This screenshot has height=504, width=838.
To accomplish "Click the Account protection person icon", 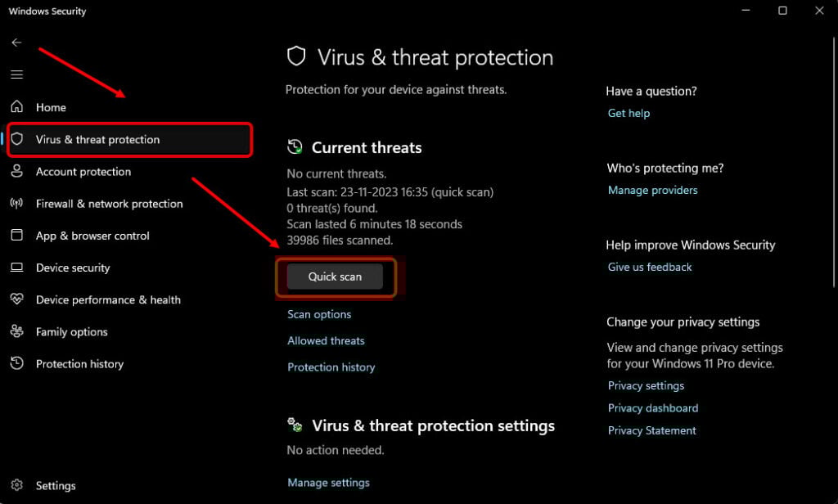I will click(16, 171).
